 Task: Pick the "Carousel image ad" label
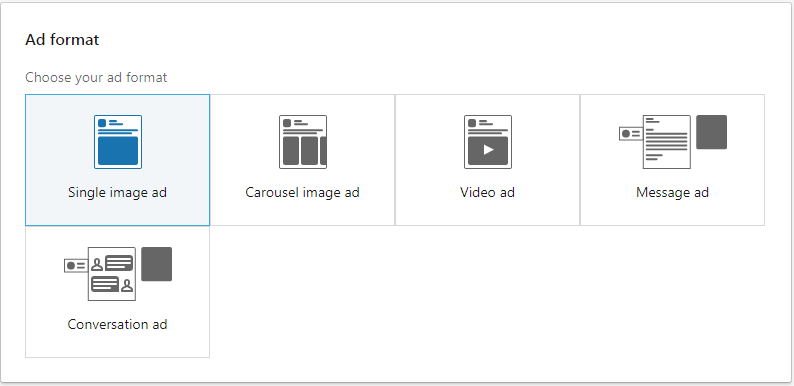[302, 192]
